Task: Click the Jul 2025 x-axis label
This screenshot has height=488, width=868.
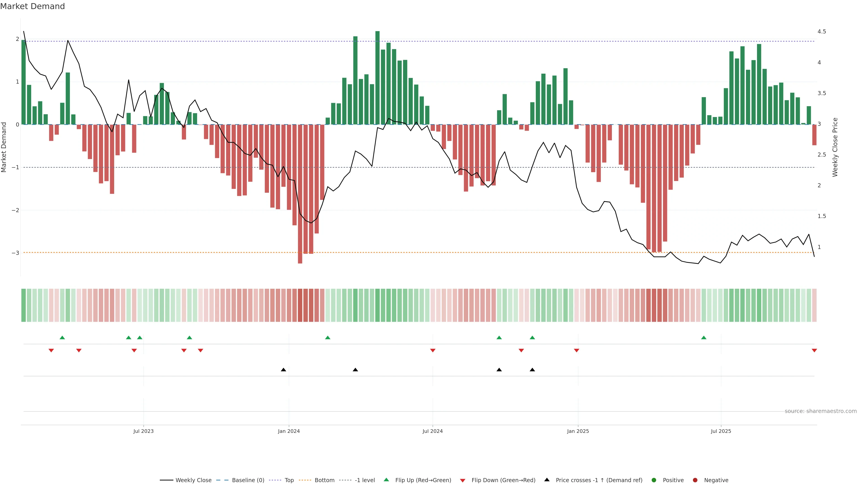Action: [721, 431]
